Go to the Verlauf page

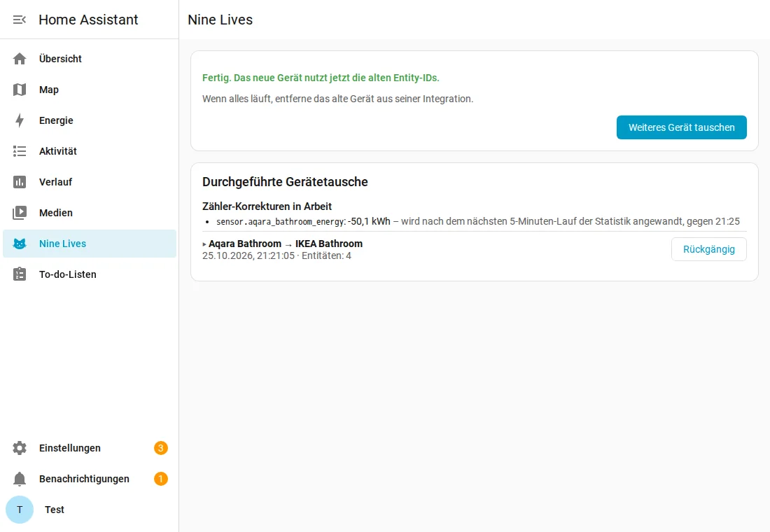(90, 182)
